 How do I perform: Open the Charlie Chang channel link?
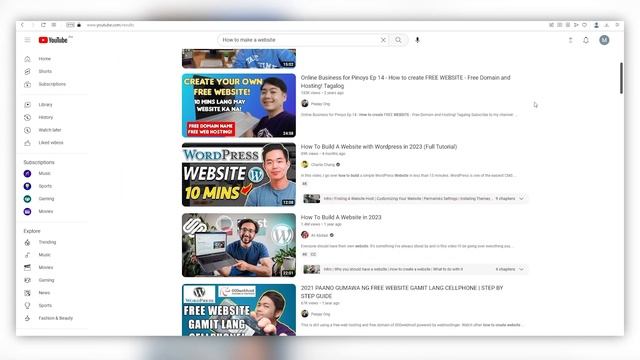pyautogui.click(x=322, y=164)
